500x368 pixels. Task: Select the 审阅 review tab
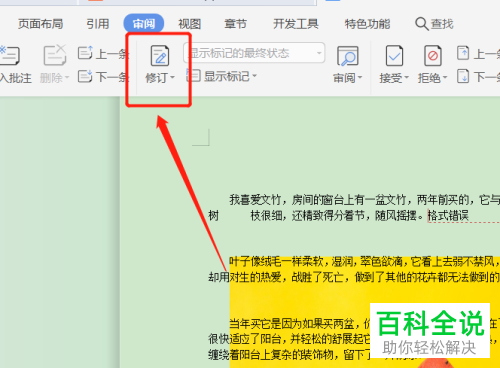pyautogui.click(x=144, y=24)
